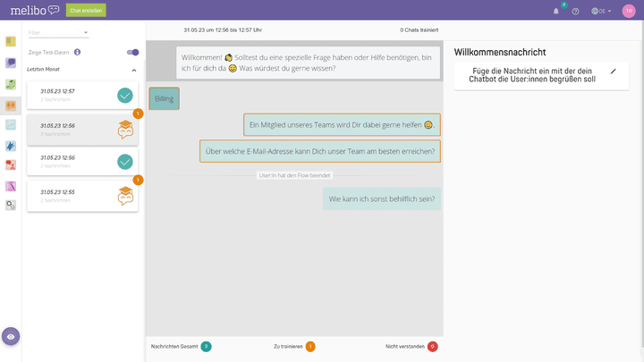Click the round eye preview button
The height and width of the screenshot is (362, 644).
(x=11, y=336)
